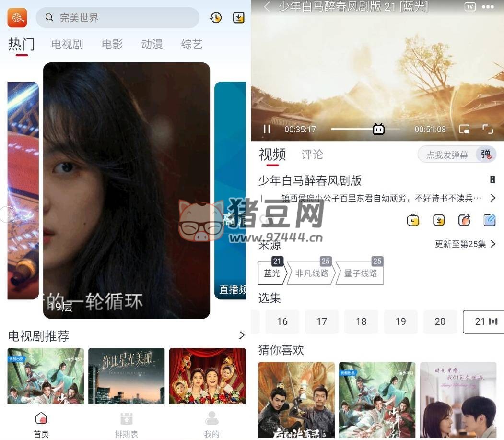
Task: Open the 评论 comments tab
Action: [x=312, y=155]
